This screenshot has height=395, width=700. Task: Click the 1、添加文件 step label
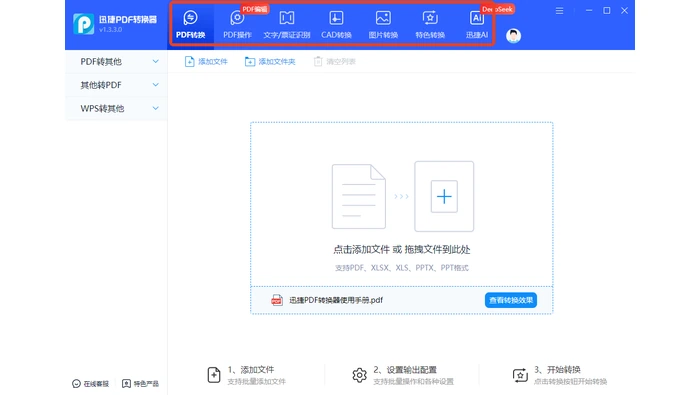coord(251,370)
